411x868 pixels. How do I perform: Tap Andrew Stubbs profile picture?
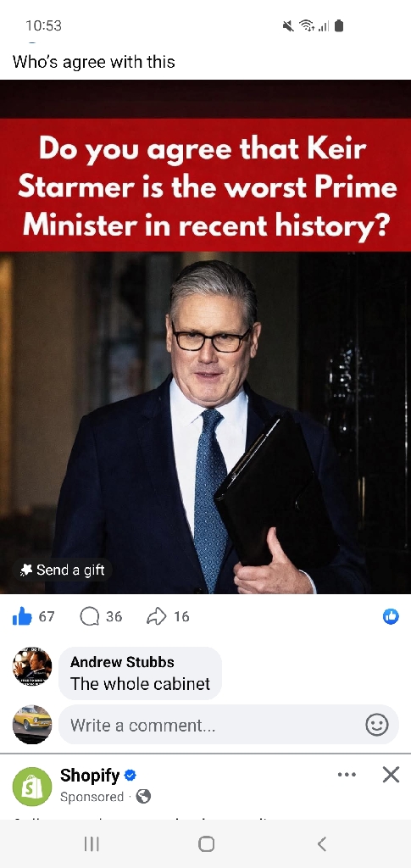[32, 666]
